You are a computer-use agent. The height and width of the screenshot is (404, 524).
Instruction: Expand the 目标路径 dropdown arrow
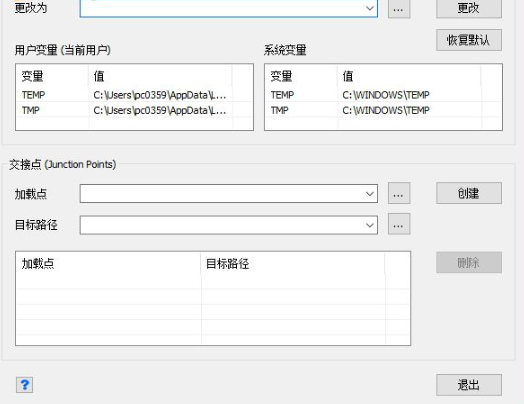(x=370, y=225)
